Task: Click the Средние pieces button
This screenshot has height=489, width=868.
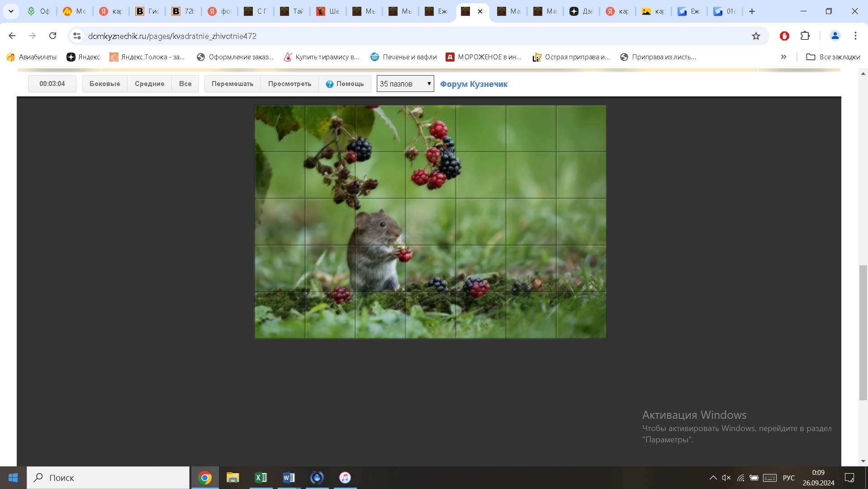Action: pyautogui.click(x=150, y=84)
